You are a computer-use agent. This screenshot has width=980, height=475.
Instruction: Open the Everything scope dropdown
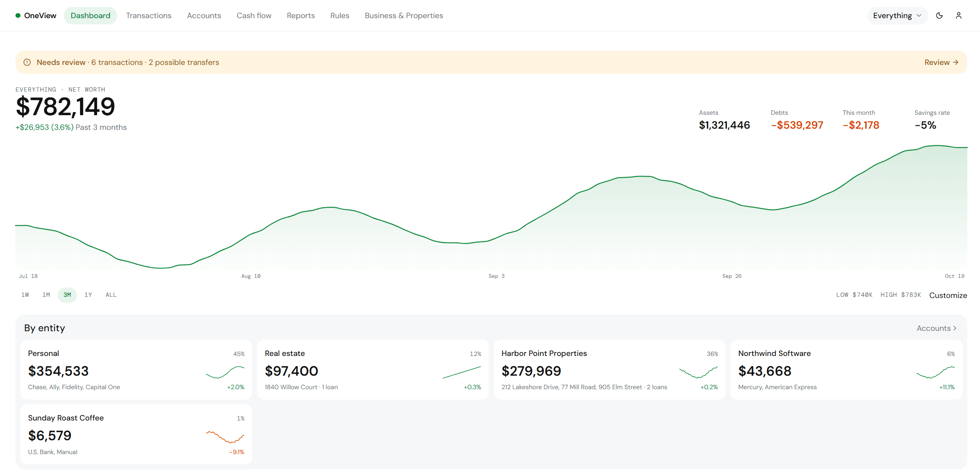[897, 15]
